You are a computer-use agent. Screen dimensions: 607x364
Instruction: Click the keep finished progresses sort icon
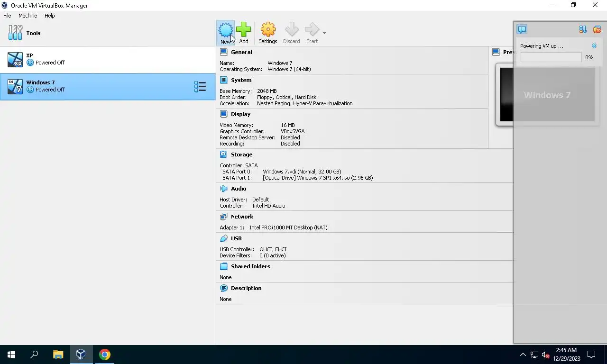coord(583,29)
